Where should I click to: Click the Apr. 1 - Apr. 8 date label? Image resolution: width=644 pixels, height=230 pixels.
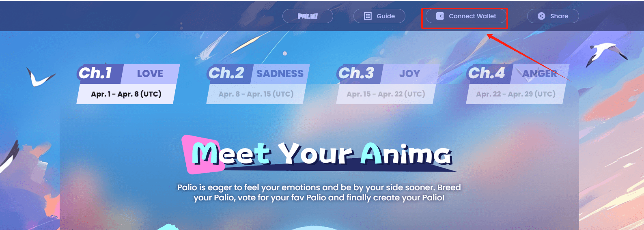[x=126, y=94]
